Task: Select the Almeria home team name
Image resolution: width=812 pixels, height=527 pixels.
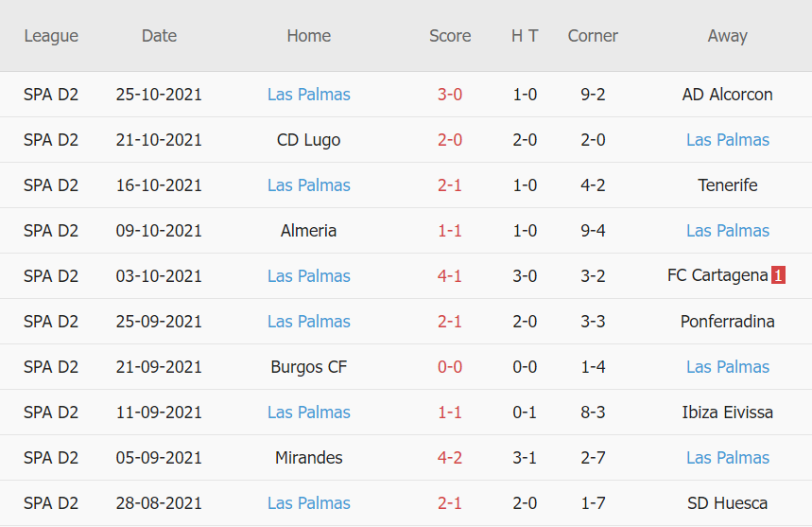Action: click(308, 231)
